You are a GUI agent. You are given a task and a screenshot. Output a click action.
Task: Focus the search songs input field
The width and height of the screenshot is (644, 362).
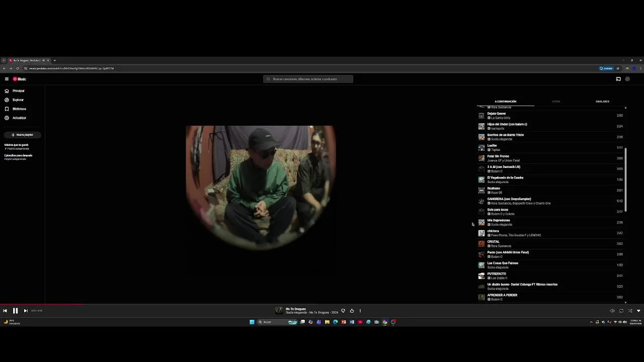pos(308,79)
